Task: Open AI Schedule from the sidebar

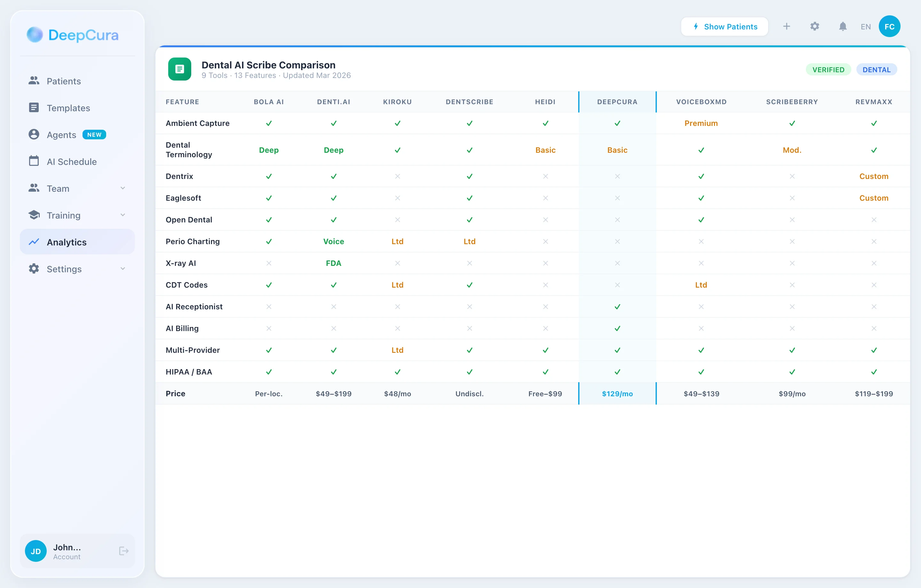Action: 72,161
